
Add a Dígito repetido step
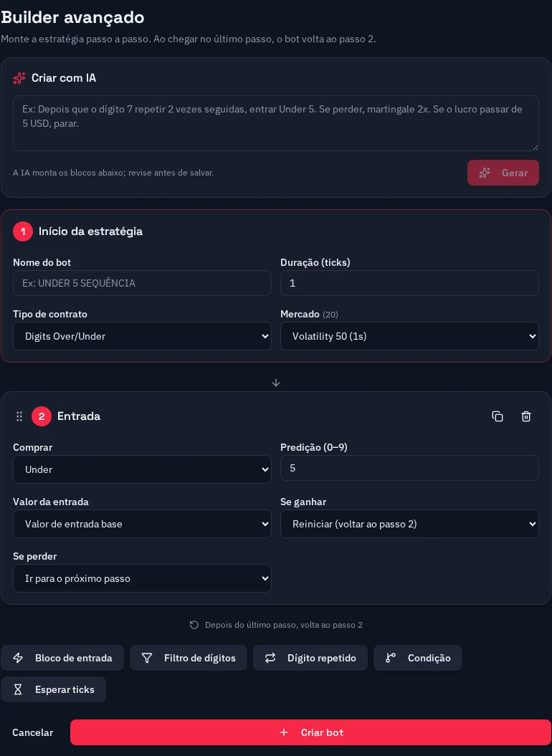pyautogui.click(x=310, y=658)
